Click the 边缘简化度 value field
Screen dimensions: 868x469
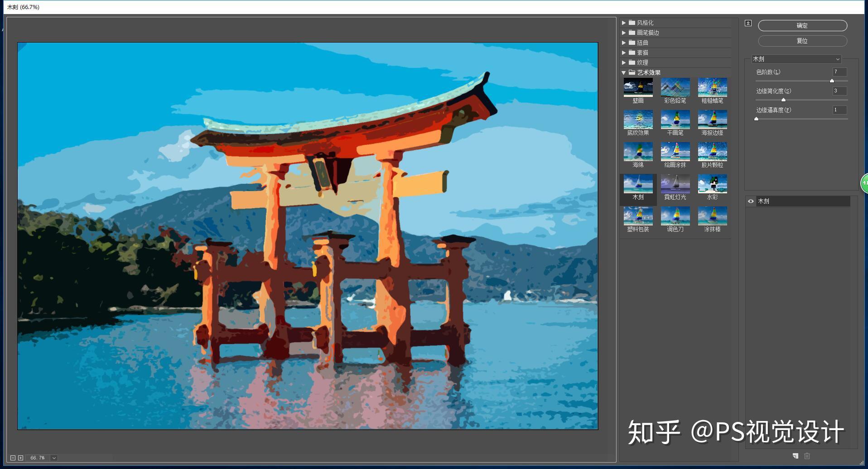[x=839, y=91]
